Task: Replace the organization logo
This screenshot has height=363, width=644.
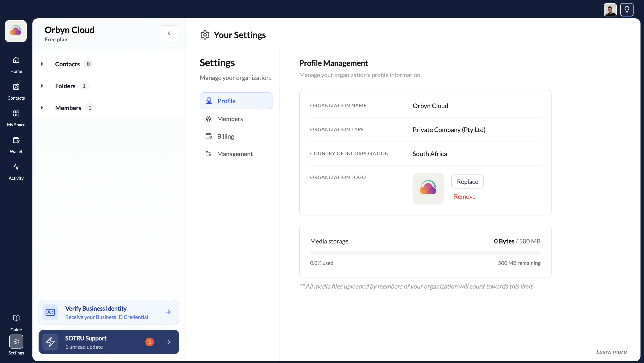Action: click(467, 182)
